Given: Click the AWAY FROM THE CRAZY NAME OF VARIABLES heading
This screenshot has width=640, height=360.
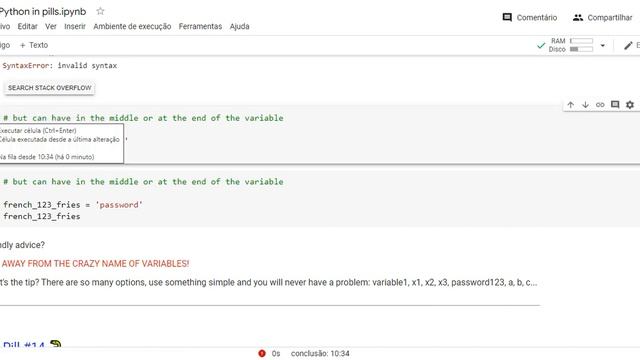Looking at the screenshot, I should pos(95,264).
